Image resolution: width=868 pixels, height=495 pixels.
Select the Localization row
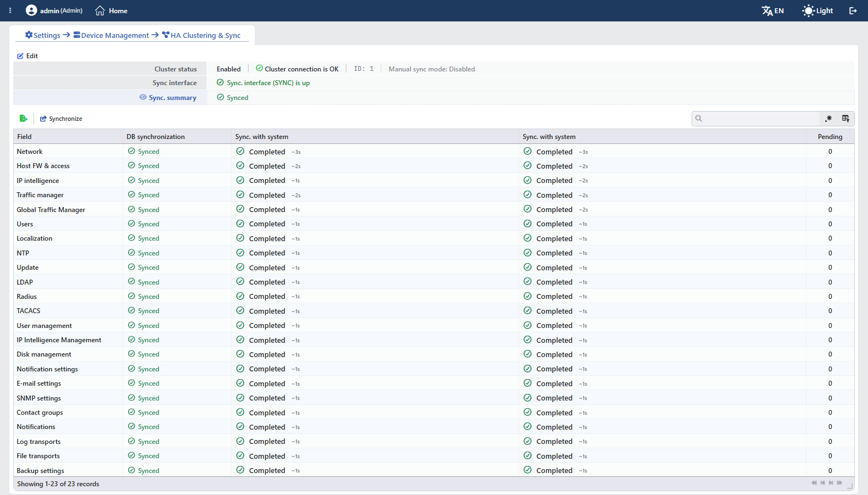434,238
